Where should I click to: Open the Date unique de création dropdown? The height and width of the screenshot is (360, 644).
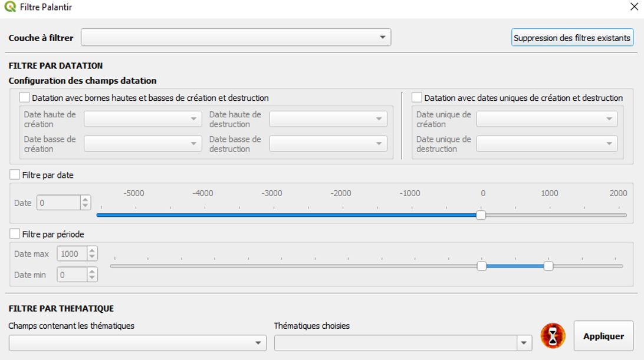click(547, 119)
